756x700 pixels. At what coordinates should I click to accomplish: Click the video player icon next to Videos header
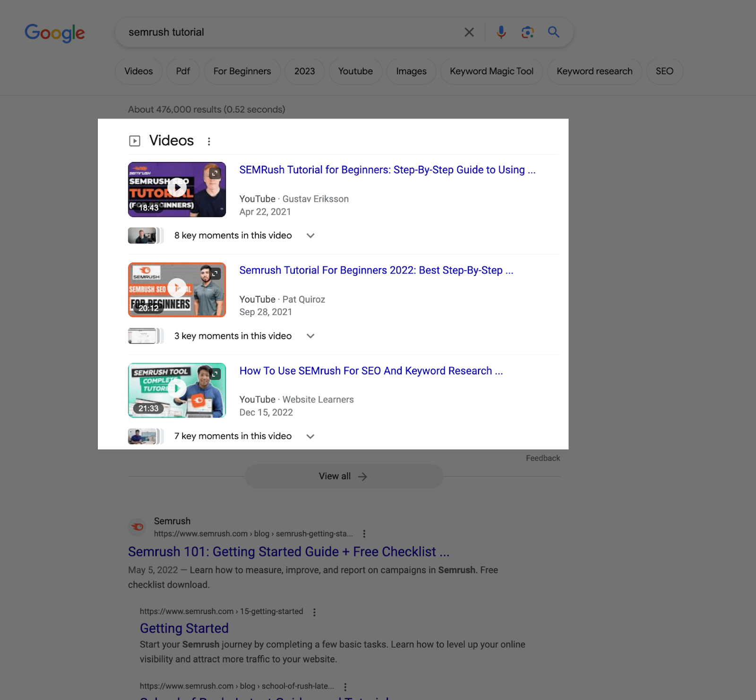135,140
